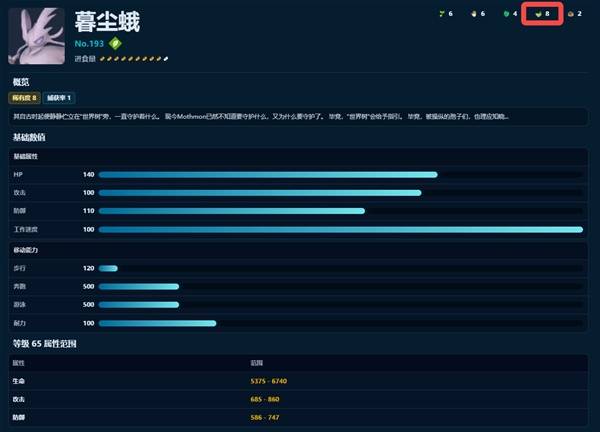Click the green grass element diamond icon

(115, 44)
